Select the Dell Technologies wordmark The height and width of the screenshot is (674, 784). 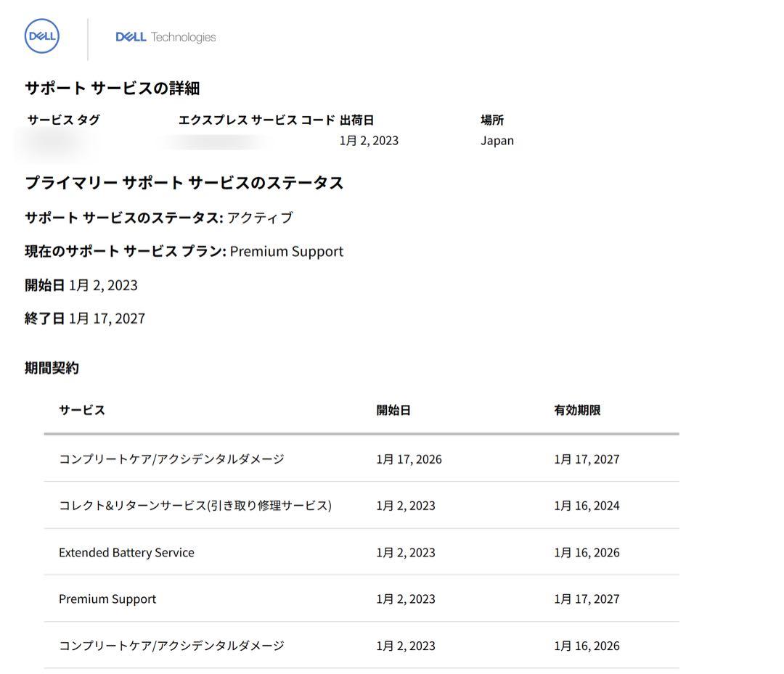coord(165,36)
